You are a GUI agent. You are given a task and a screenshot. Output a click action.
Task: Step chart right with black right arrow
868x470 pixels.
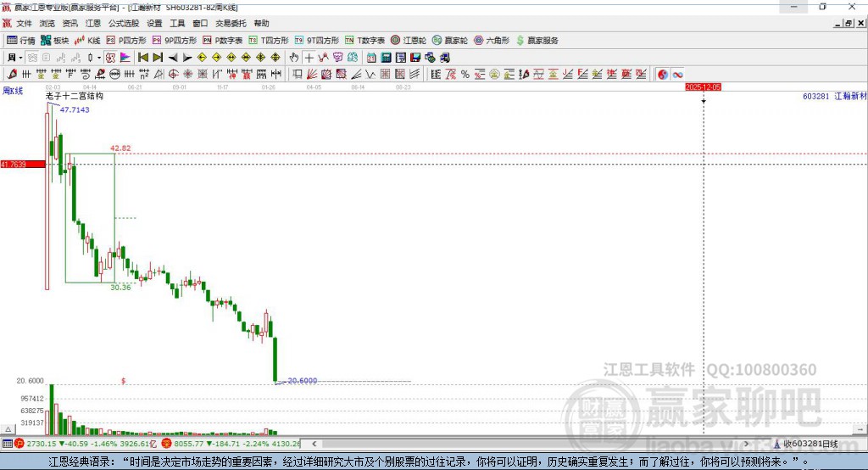pyautogui.click(x=187, y=58)
